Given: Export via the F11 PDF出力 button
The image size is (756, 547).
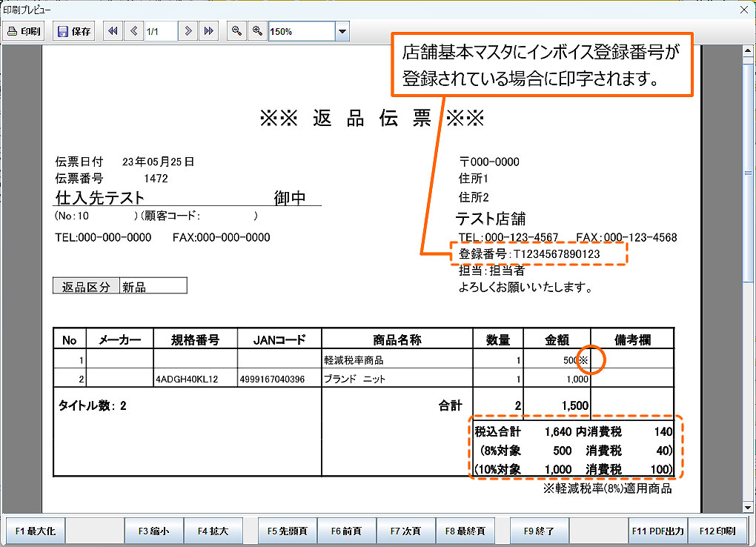Looking at the screenshot, I should [657, 531].
